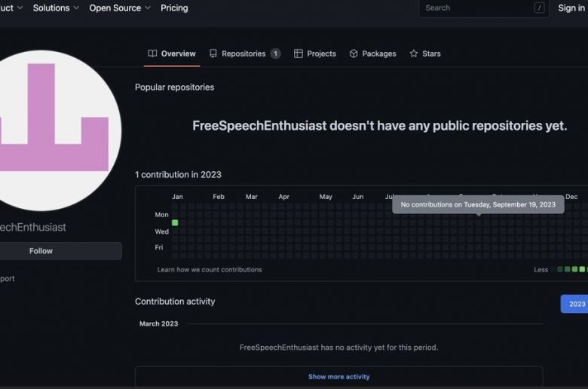This screenshot has width=588, height=389.
Task: Click the Sign in link
Action: pos(571,8)
